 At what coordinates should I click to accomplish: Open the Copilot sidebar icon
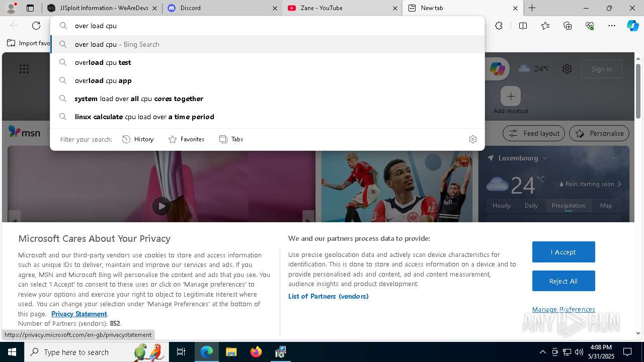(x=632, y=26)
